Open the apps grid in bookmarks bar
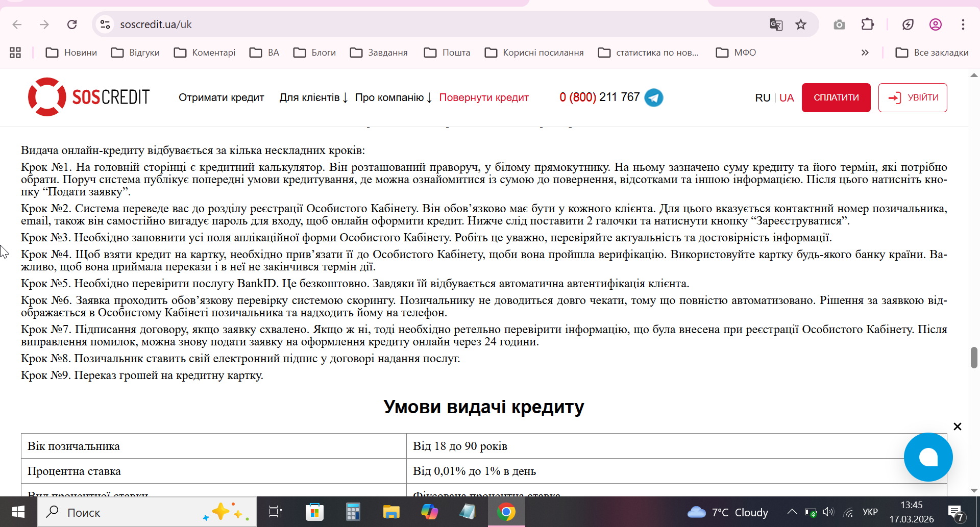 pos(15,53)
